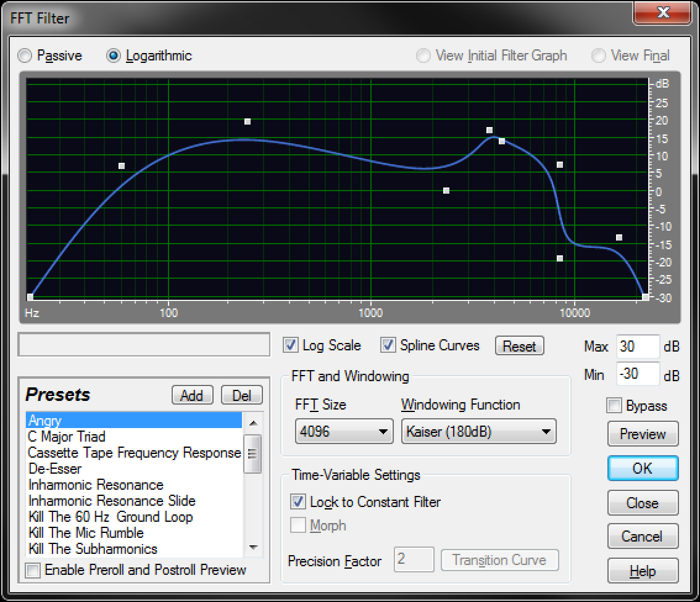
Task: Click the presets list scrollbar thumb
Action: coord(254,453)
